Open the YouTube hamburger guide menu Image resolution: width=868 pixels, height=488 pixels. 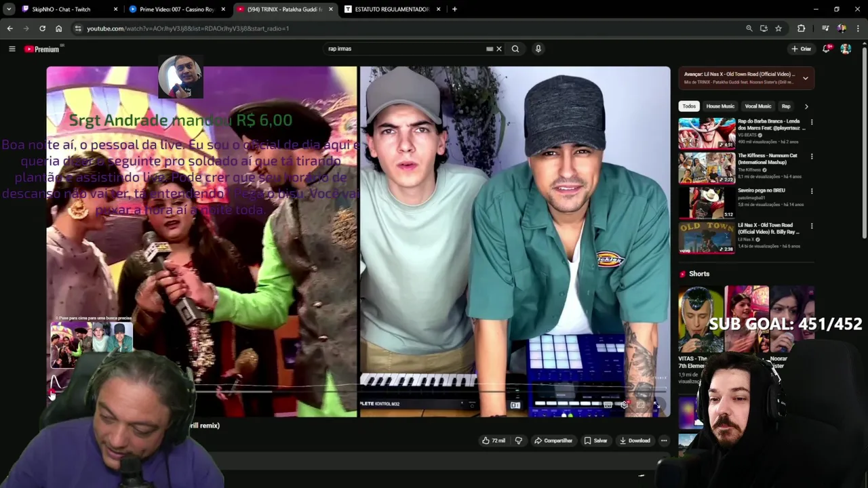(x=12, y=49)
